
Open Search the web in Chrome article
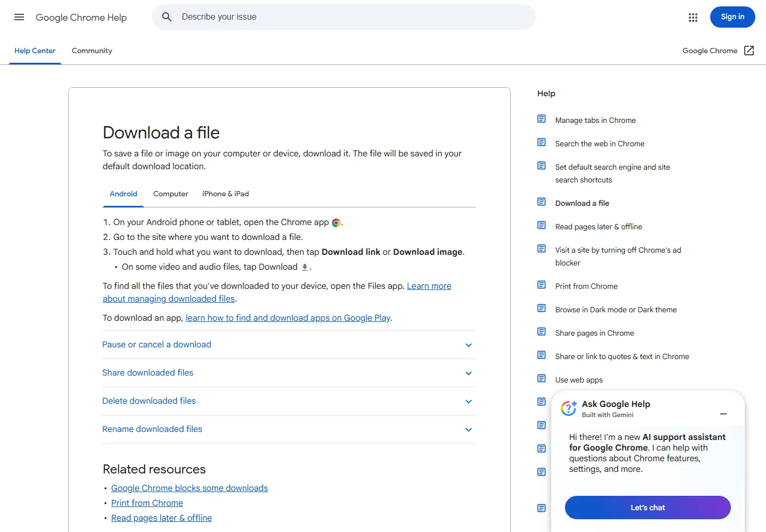tap(600, 144)
